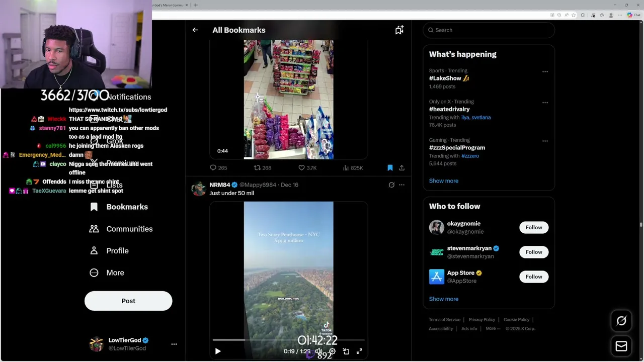Open Ads info footer link

tap(469, 329)
